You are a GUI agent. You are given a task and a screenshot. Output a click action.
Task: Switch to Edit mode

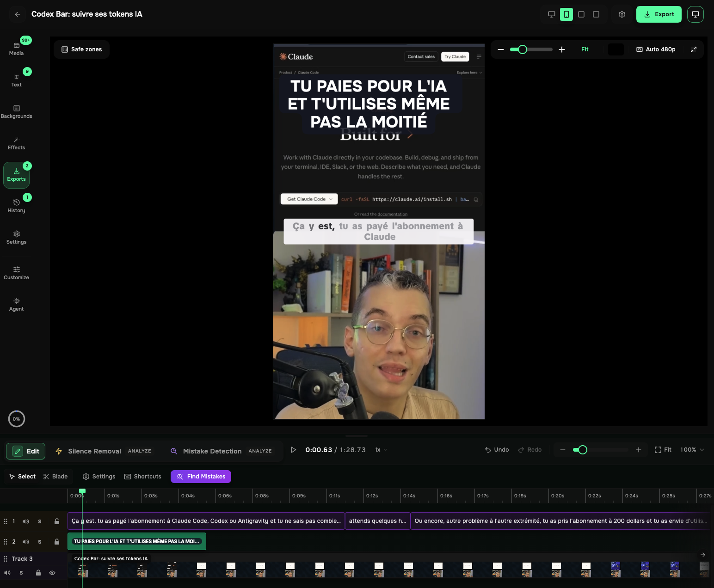(26, 451)
